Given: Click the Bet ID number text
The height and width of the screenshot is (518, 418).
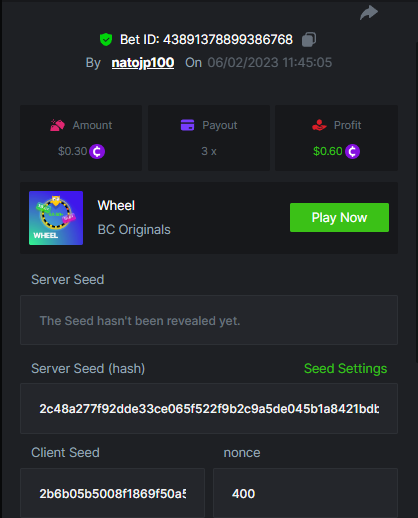Looking at the screenshot, I should 228,40.
